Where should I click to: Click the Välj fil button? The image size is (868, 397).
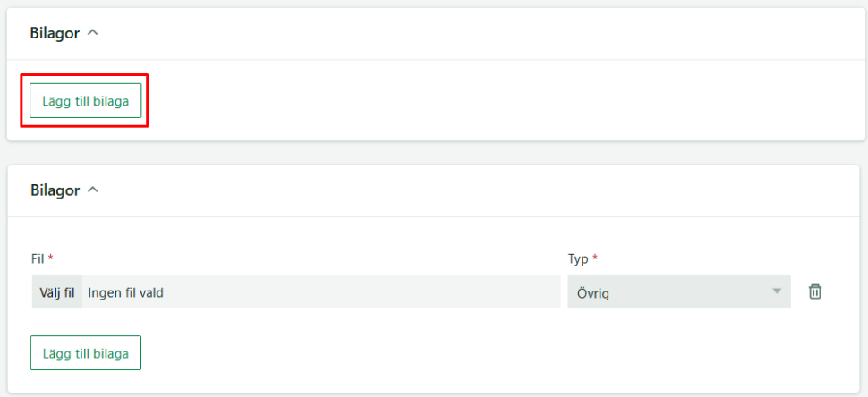click(x=57, y=292)
